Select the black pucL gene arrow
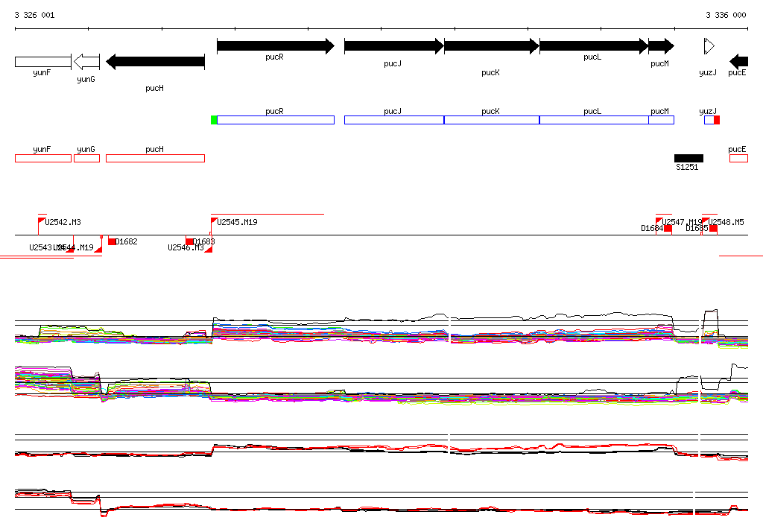763x532 pixels. 593,46
